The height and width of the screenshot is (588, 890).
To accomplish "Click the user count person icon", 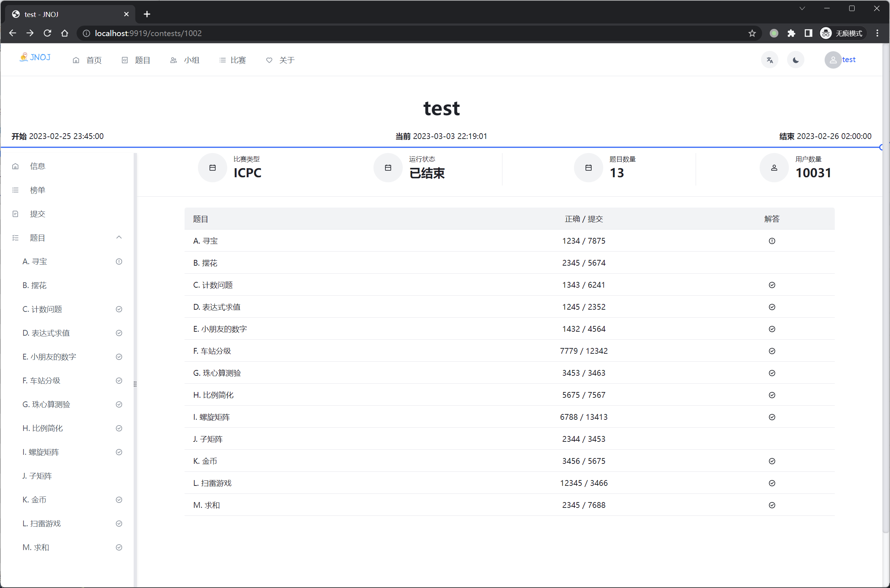I will pyautogui.click(x=774, y=167).
